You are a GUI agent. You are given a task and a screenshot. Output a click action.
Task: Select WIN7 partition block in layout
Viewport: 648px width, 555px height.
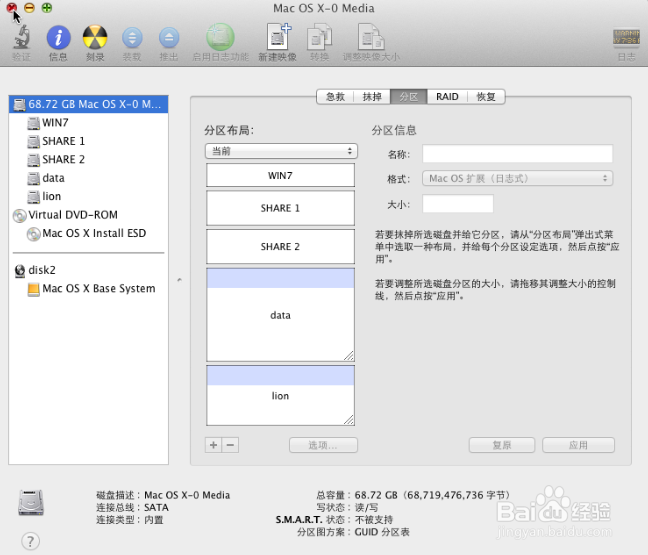[x=281, y=175]
